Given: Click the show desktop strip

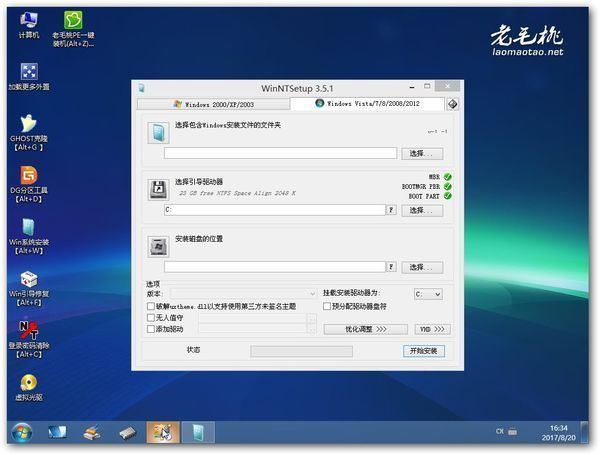Looking at the screenshot, I should coord(584,432).
